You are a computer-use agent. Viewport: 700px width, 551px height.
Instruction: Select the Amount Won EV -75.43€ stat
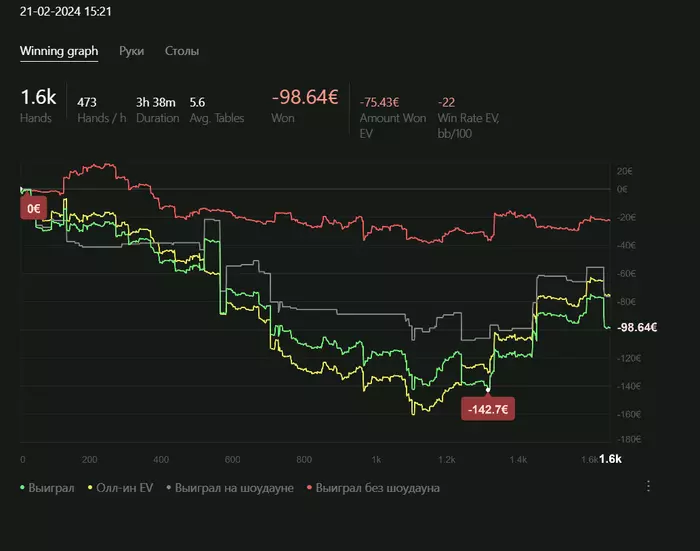380,109
